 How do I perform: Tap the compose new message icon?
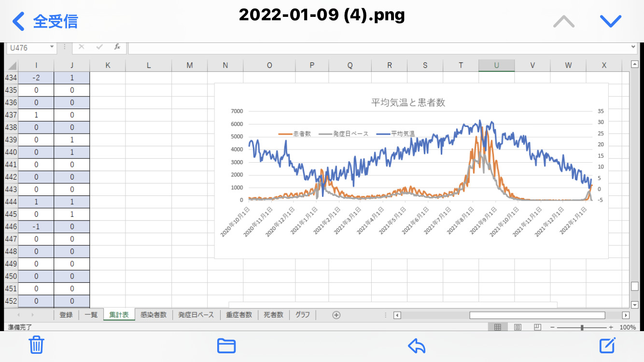[x=607, y=345]
